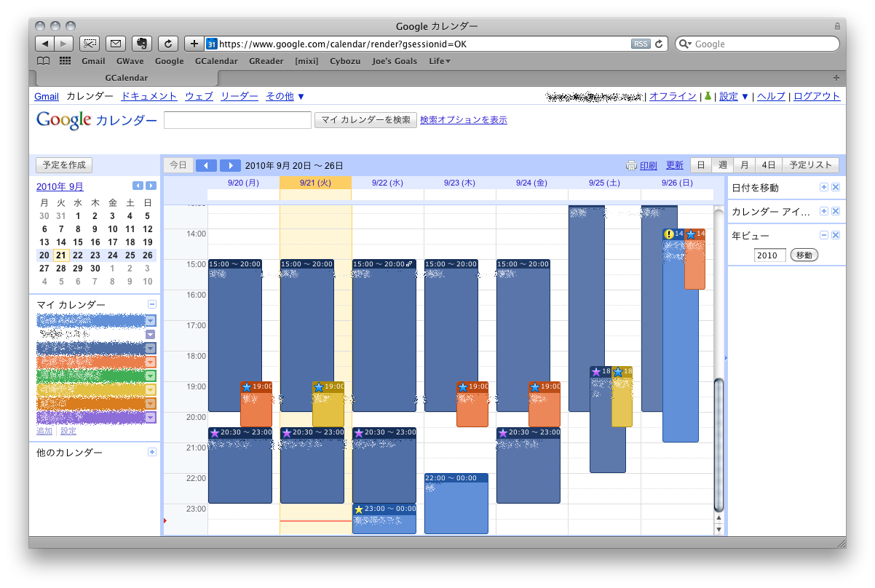Viewport: 875px width, 588px height.
Task: Click the exclamation icon on 9/26 event
Action: pos(669,234)
